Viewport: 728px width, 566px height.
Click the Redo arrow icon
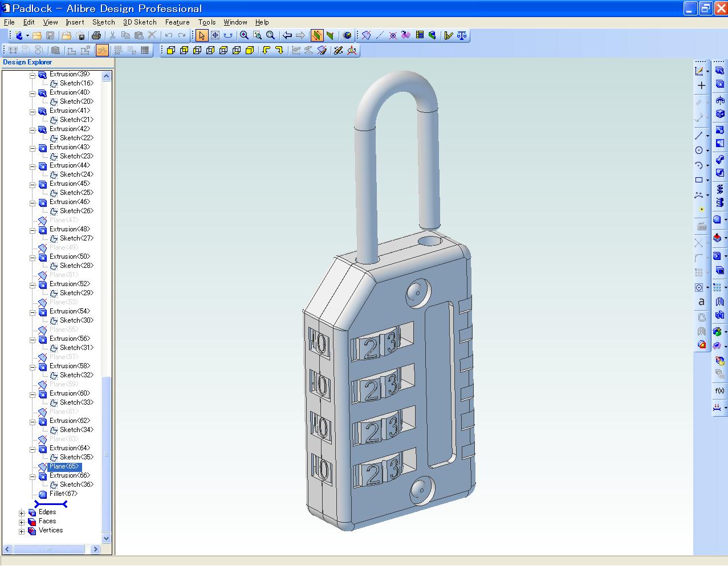[183, 35]
